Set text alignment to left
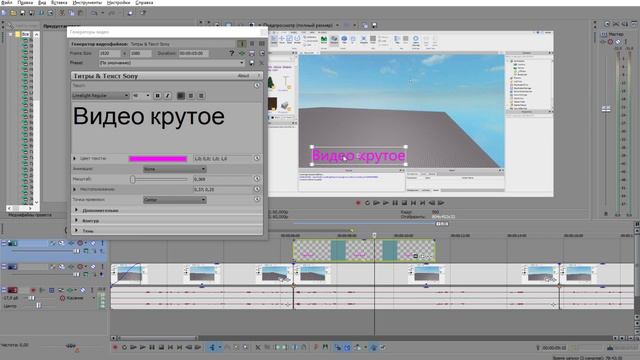The height and width of the screenshot is (360, 640). click(181, 96)
